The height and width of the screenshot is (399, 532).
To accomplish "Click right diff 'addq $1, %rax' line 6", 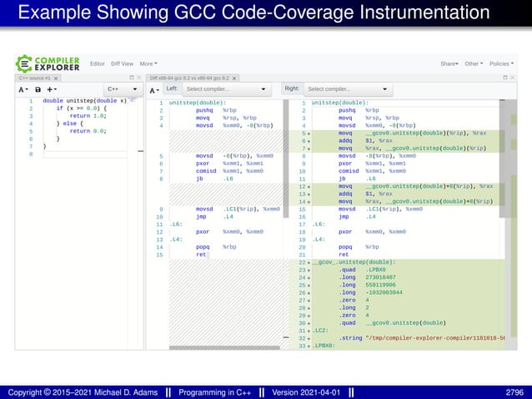I will [365, 140].
